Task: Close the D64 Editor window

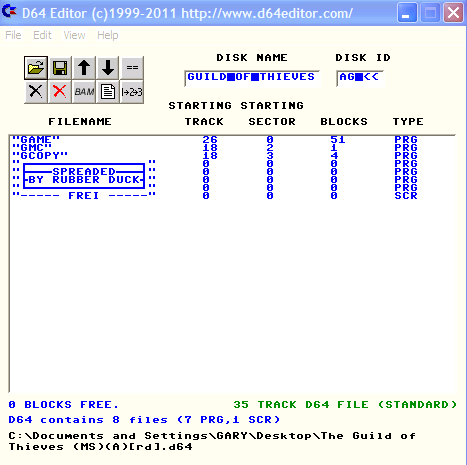Action: (453, 13)
